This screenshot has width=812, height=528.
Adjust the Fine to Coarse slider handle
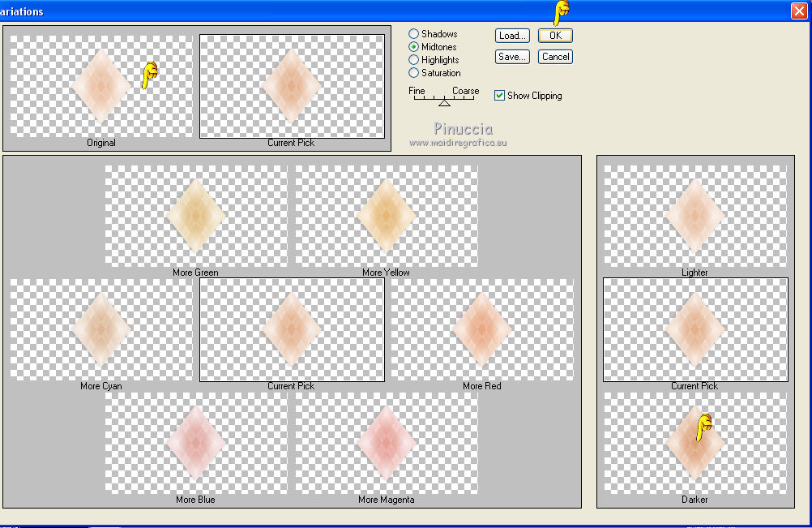[x=444, y=102]
